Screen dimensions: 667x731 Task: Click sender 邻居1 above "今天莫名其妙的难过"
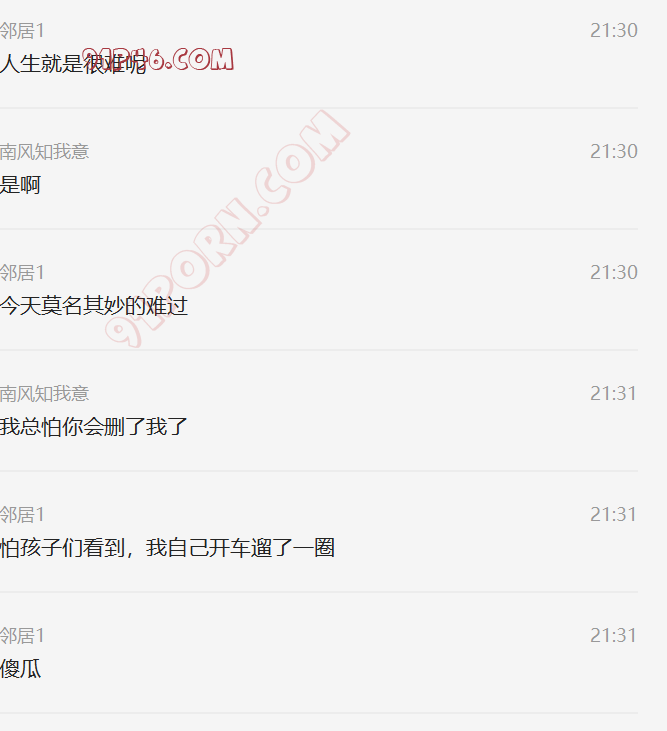(x=22, y=273)
